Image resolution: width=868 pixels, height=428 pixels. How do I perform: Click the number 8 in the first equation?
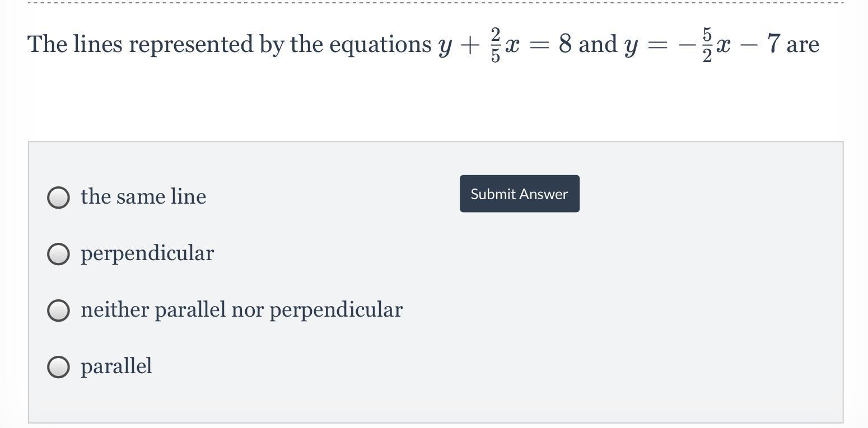click(565, 43)
